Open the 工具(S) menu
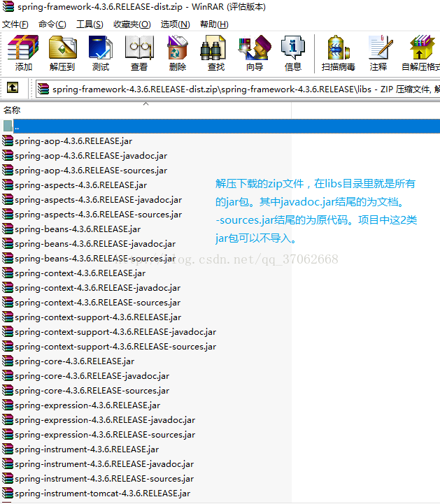The width and height of the screenshot is (440, 504). [x=90, y=24]
